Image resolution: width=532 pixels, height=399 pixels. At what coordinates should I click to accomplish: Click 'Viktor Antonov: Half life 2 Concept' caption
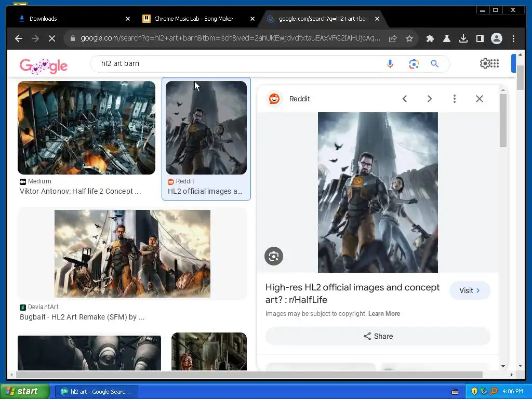click(x=80, y=191)
